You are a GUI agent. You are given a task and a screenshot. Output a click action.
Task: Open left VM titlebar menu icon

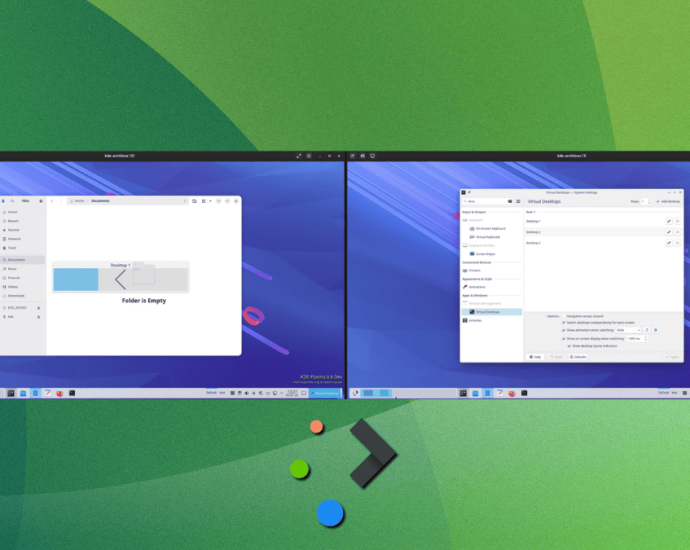[309, 156]
